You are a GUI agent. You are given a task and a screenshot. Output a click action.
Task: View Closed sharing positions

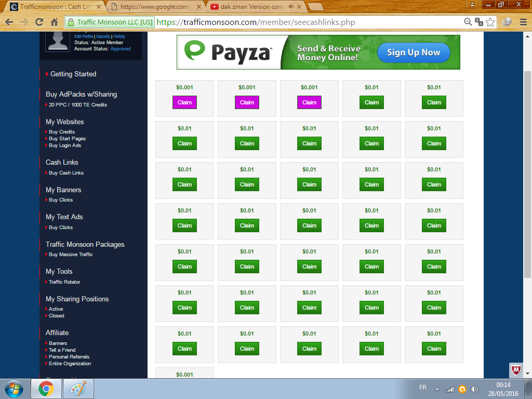pos(56,315)
